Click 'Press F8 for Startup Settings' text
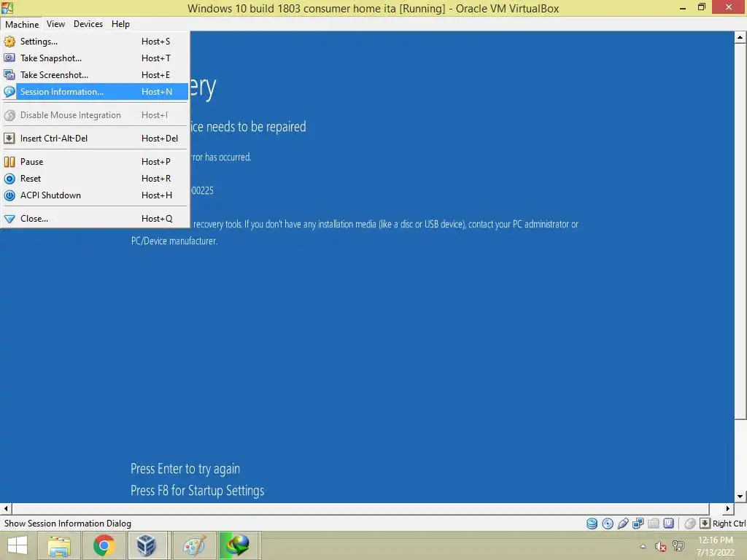 point(197,491)
